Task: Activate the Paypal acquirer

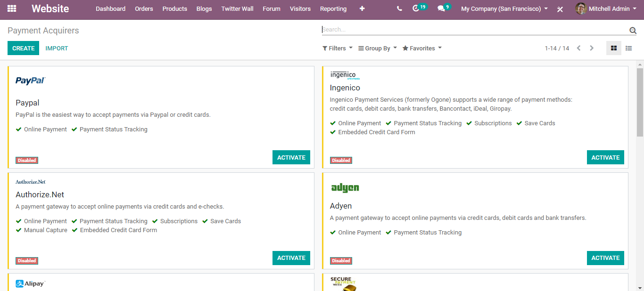Action: tap(291, 157)
